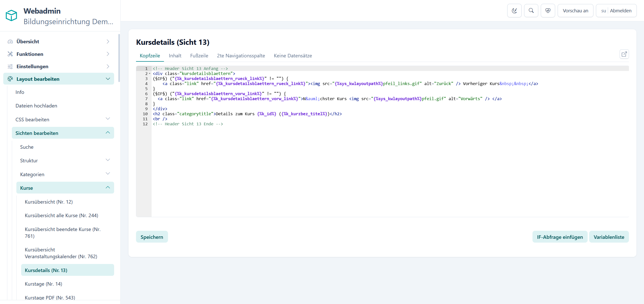
Task: Collapse Layout bearbeiten section chevron
Action: point(108,79)
